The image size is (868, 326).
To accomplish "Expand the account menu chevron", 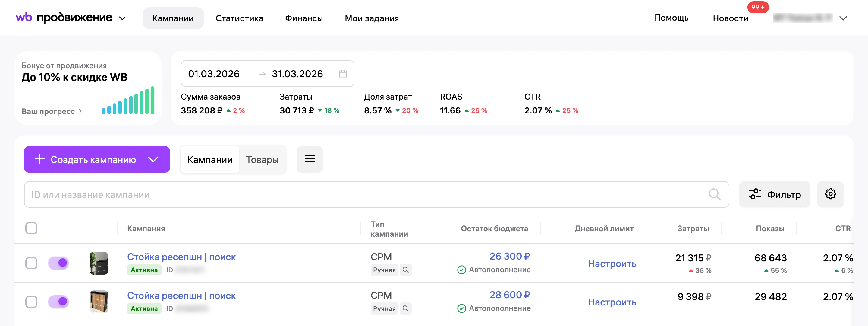I will 843,18.
